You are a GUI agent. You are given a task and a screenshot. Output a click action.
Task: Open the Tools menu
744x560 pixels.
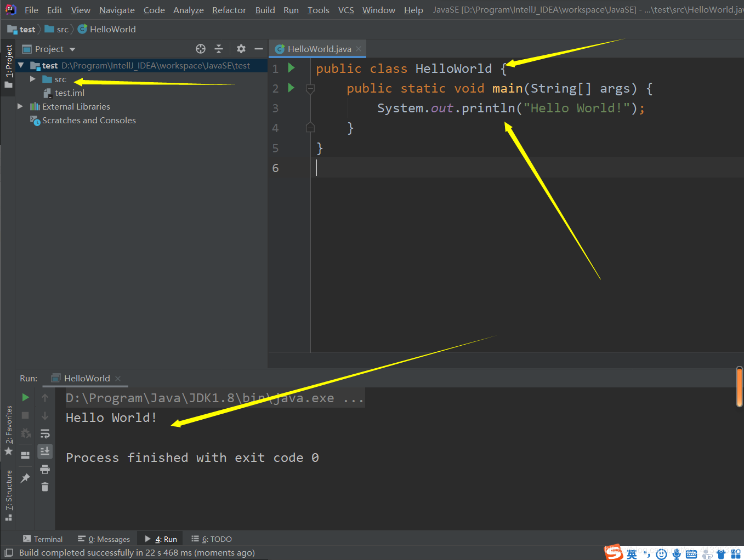pos(319,10)
